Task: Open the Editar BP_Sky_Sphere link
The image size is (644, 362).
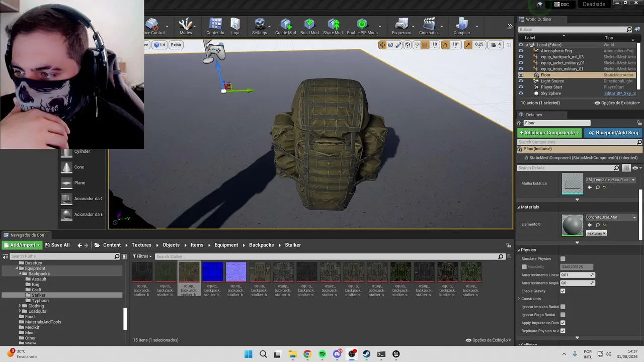Action: point(620,94)
